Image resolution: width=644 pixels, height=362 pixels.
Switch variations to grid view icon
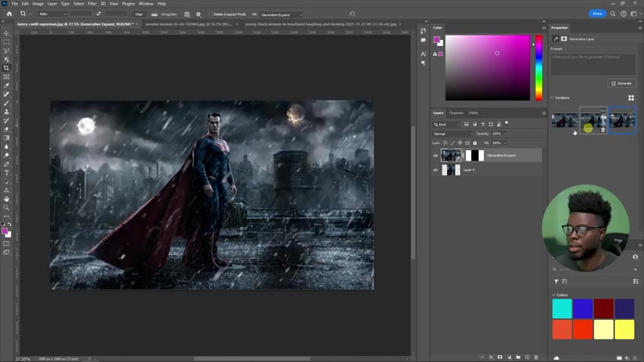(x=631, y=98)
